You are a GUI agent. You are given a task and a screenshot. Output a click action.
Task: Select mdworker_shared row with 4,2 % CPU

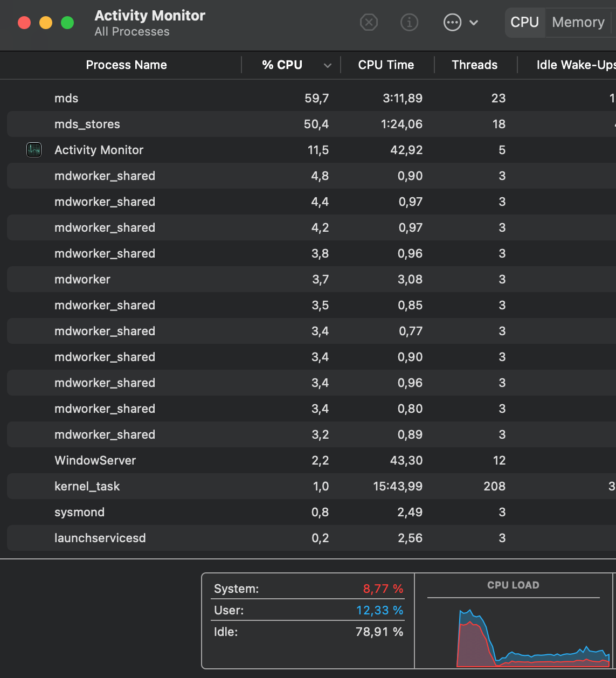coord(312,227)
